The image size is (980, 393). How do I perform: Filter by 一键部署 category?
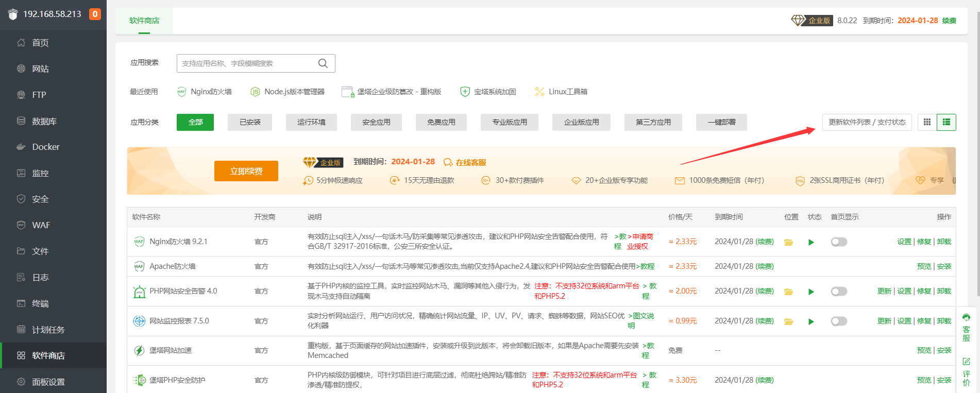click(x=721, y=122)
